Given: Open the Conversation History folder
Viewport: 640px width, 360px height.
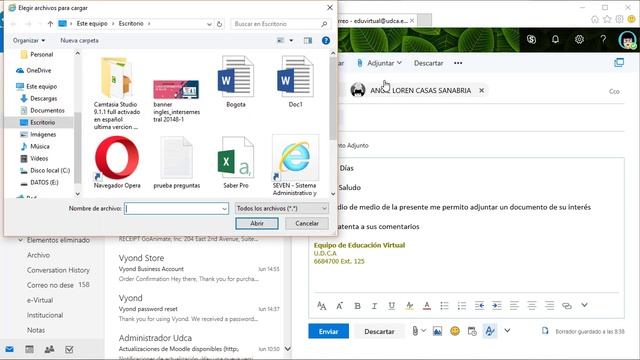Looking at the screenshot, I should point(58,270).
